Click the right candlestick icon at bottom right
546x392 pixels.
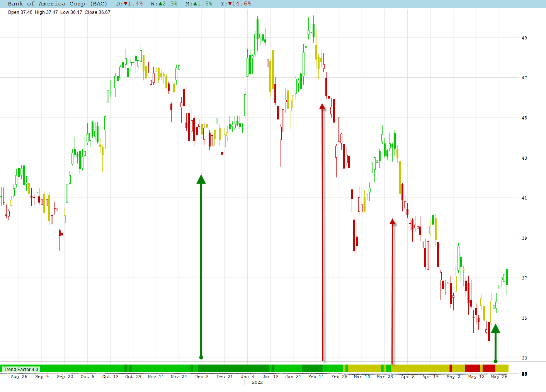(526, 374)
